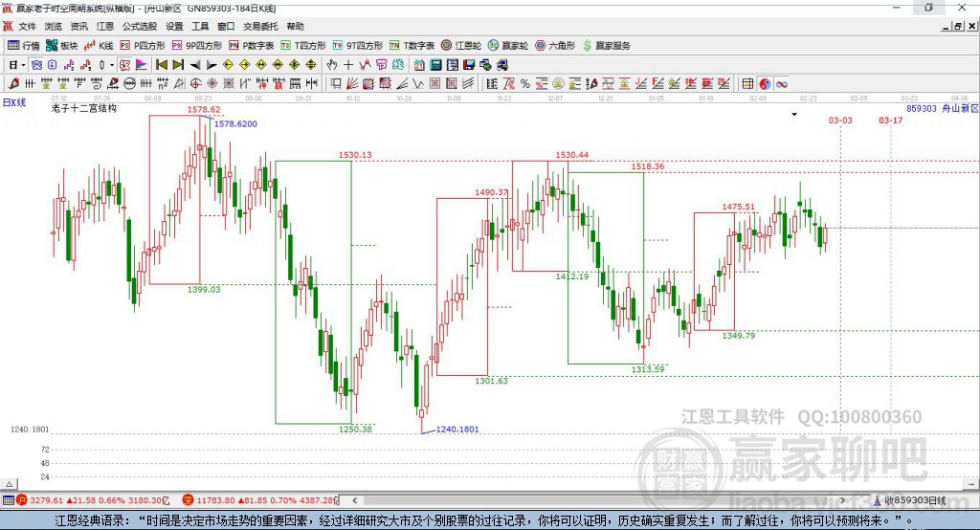
Task: Click the black right arrow icon
Action: [212, 65]
